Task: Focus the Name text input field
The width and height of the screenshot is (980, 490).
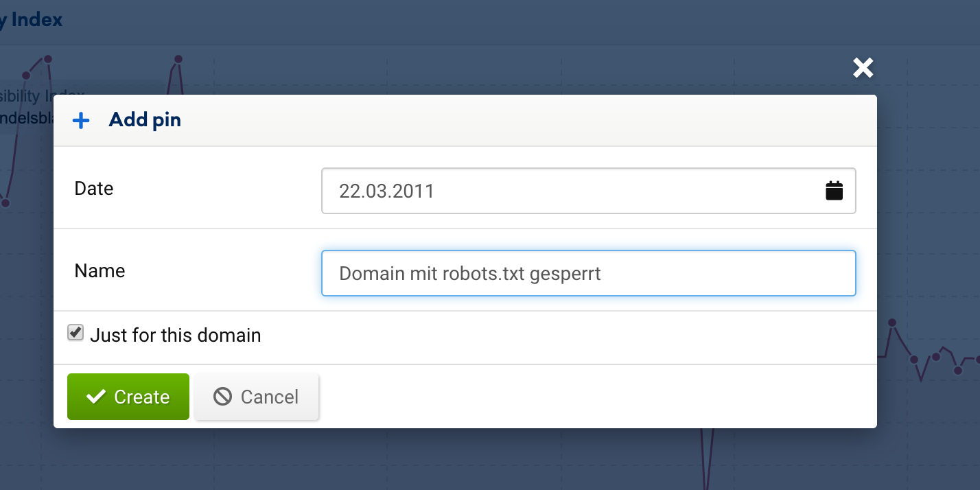Action: pyautogui.click(x=588, y=273)
